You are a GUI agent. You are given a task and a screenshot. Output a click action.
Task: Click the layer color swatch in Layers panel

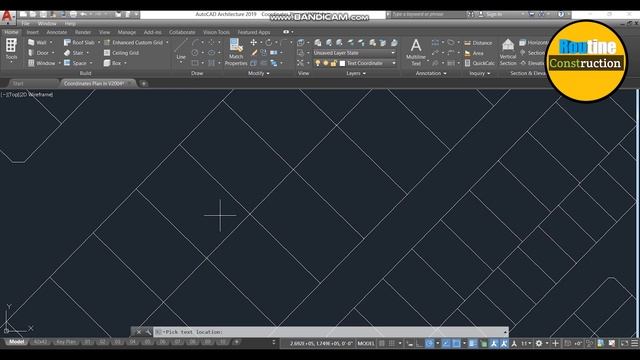pos(342,63)
